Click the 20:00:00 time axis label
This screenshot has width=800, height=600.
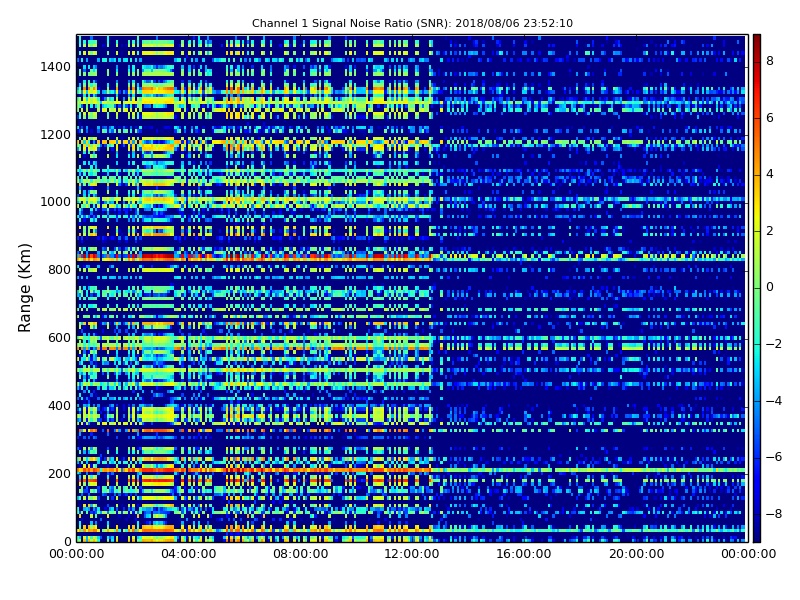point(636,554)
